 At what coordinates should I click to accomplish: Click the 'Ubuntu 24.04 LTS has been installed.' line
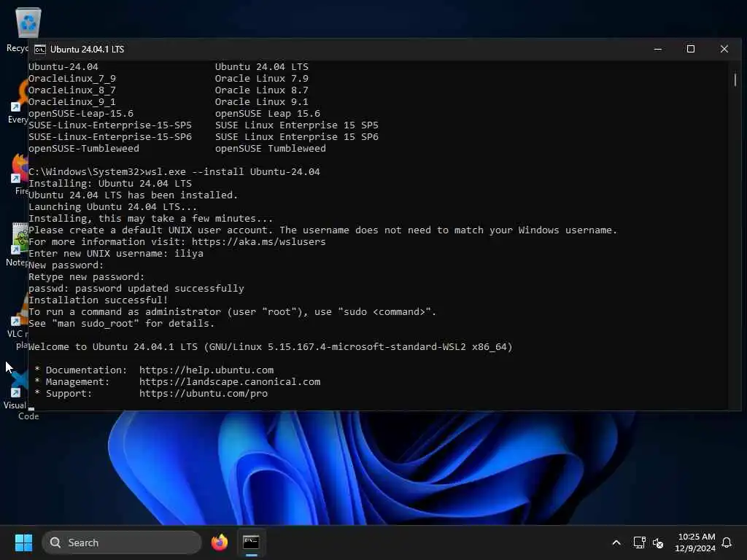tap(133, 195)
